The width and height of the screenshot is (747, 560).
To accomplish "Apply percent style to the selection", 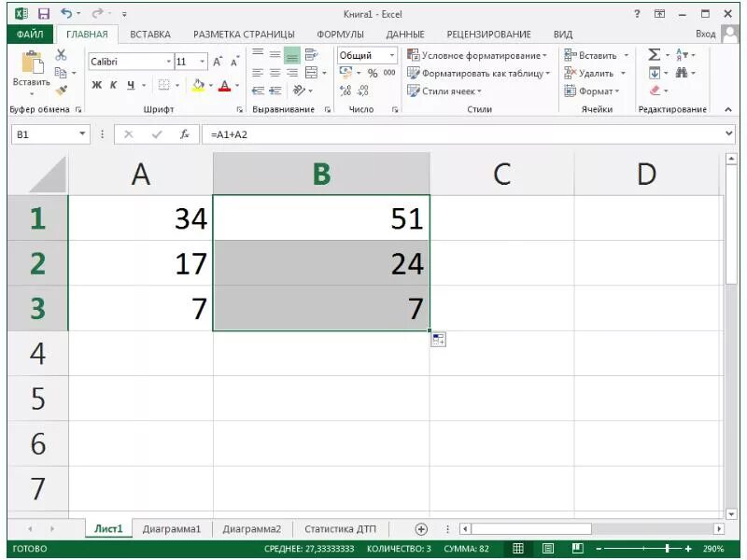I will [x=373, y=72].
